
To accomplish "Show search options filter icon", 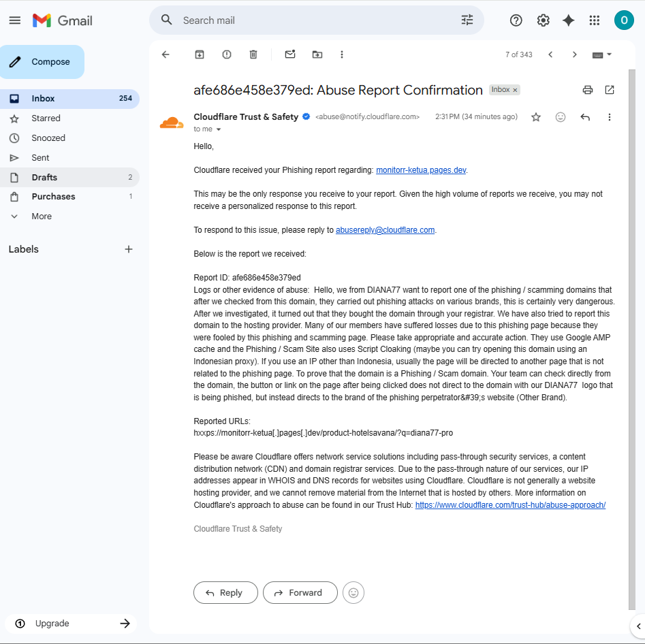I will pyautogui.click(x=467, y=20).
